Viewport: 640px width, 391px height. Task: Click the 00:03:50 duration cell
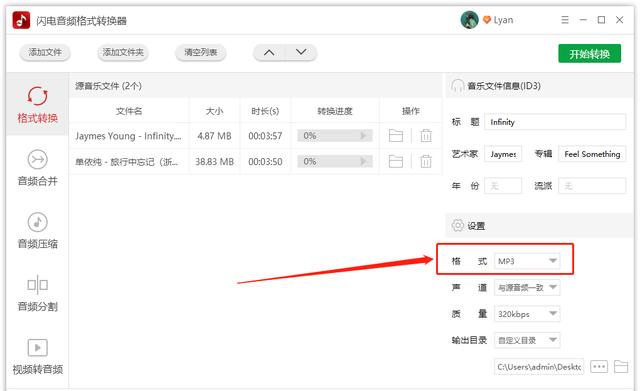(265, 162)
